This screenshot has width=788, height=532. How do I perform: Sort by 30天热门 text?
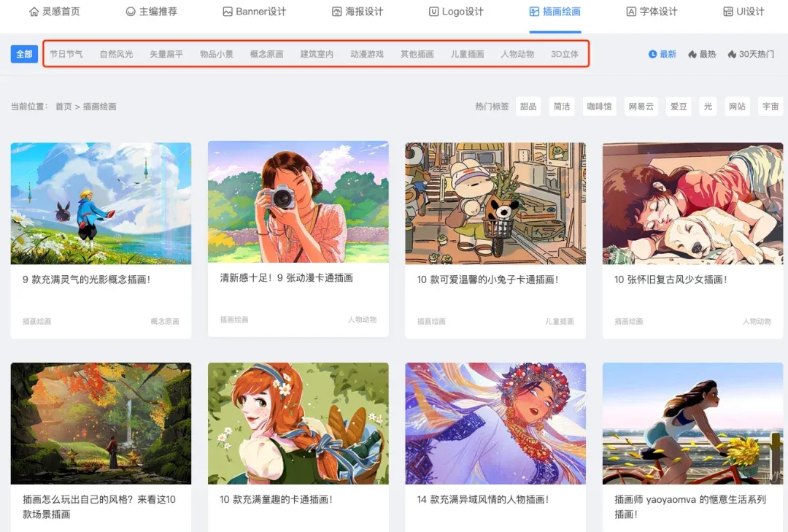click(x=757, y=54)
